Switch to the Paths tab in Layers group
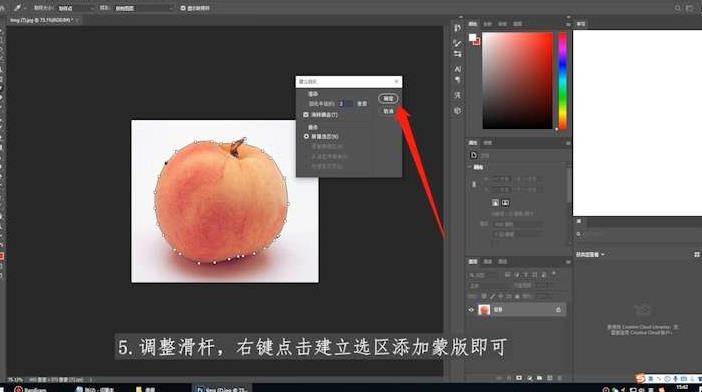 click(502, 262)
